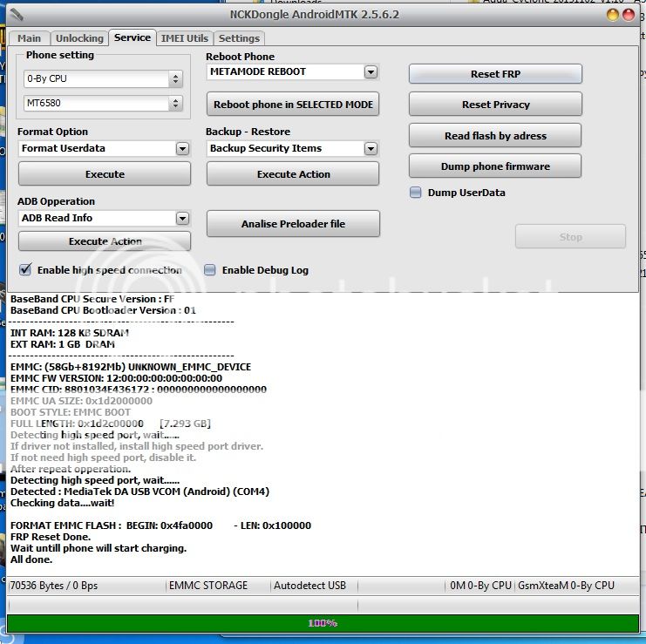Expand the ADB Read Info dropdown

pos(182,218)
